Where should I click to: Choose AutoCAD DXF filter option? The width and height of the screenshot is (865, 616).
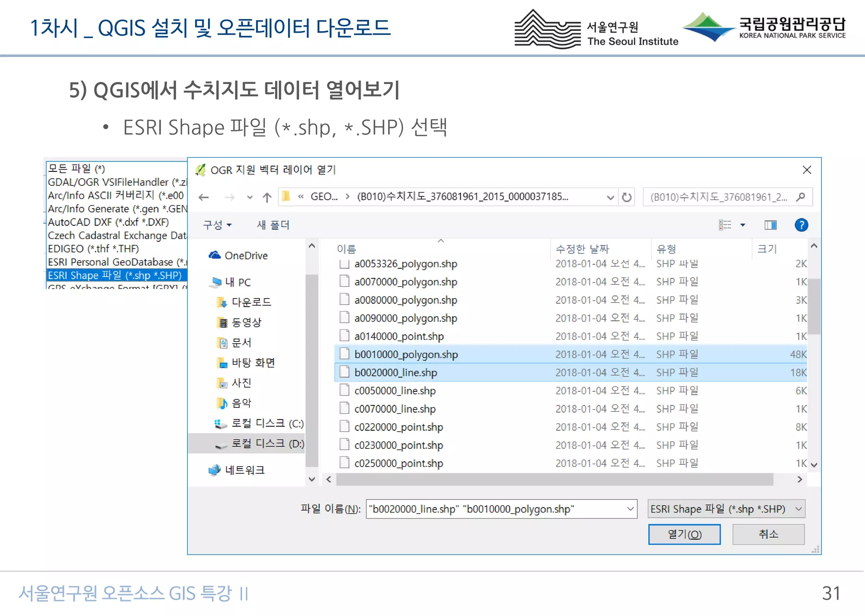point(117,222)
